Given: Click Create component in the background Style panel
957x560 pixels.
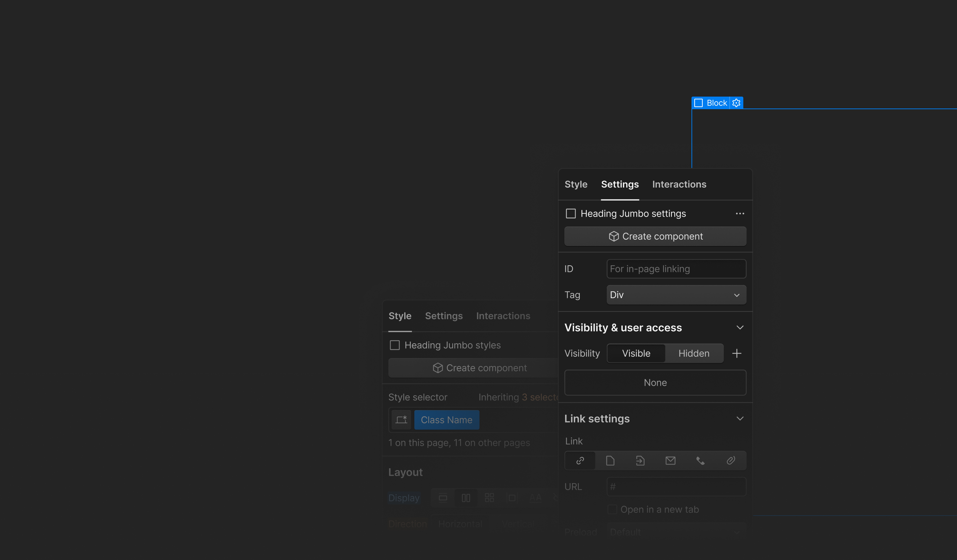Looking at the screenshot, I should point(473,368).
